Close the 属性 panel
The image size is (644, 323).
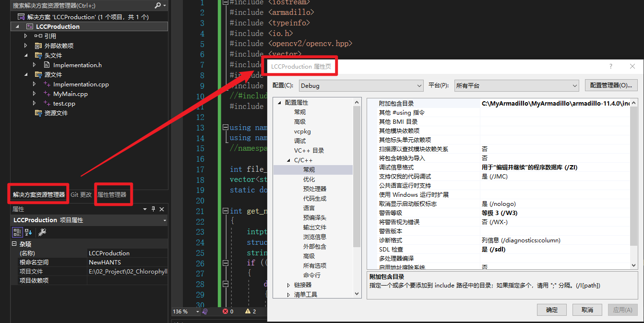coord(162,209)
